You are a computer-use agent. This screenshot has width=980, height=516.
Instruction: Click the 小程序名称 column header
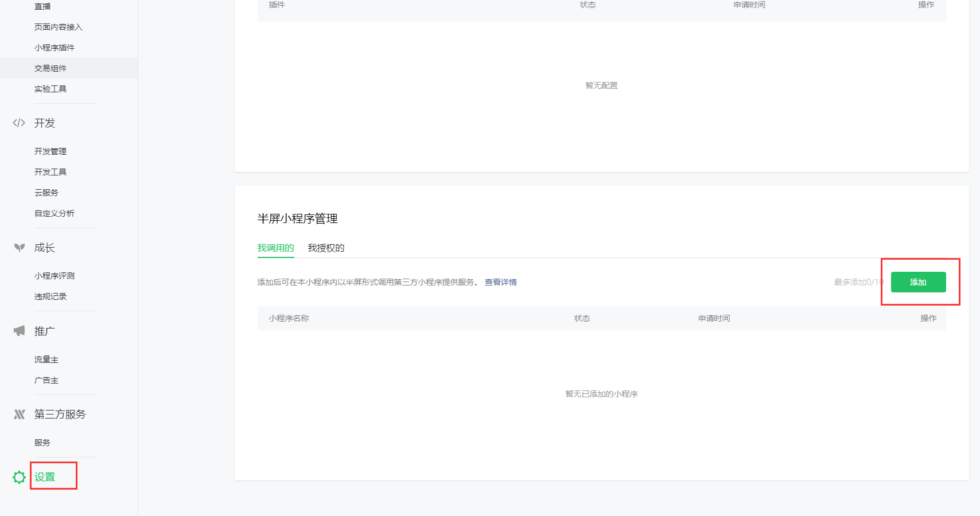tap(289, 318)
